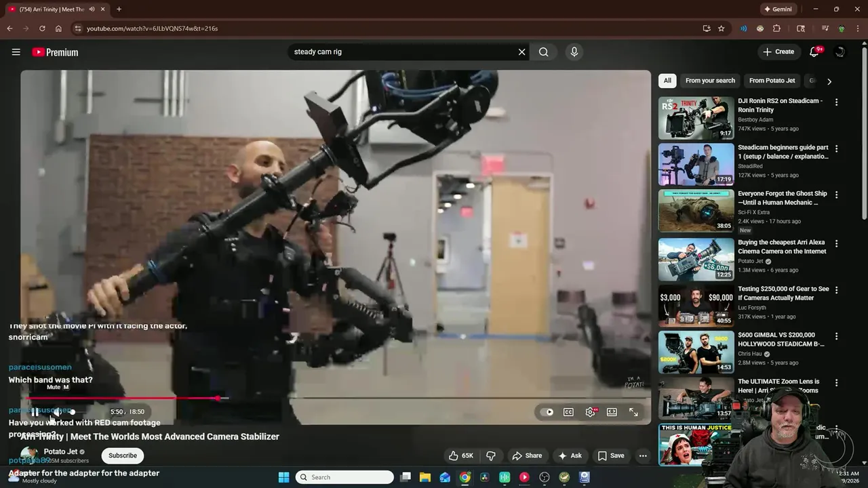
Task: Click the Ask button
Action: click(570, 455)
